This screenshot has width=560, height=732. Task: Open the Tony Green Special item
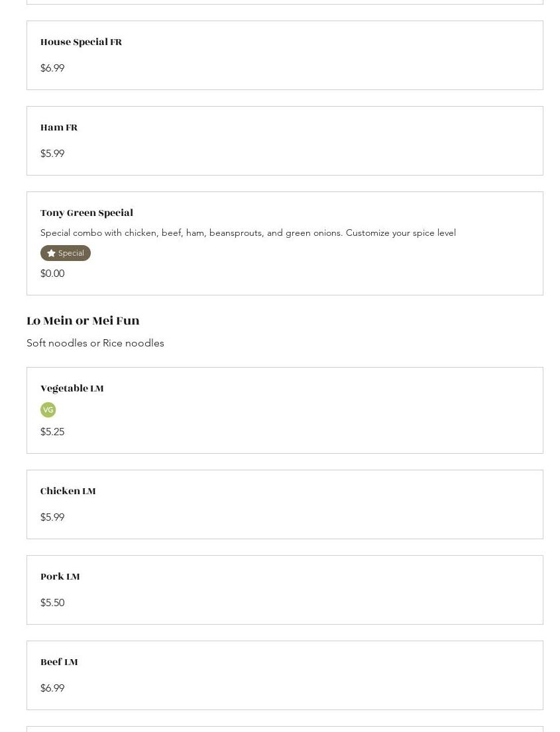[x=87, y=213]
